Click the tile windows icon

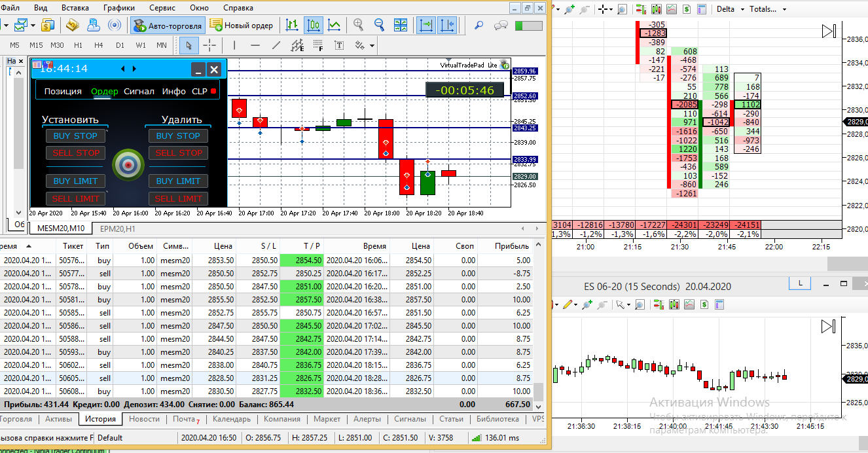point(401,26)
